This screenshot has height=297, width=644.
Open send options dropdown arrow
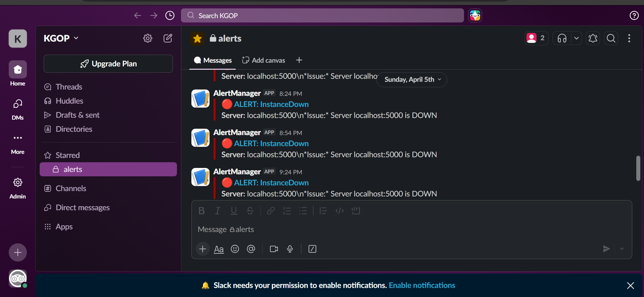[622, 249]
